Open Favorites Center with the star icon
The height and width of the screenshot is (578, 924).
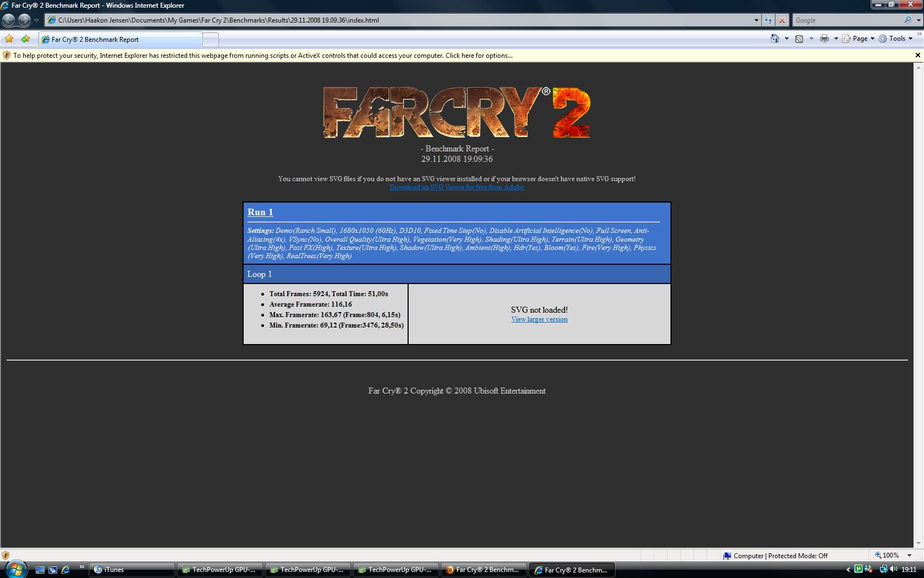9,39
